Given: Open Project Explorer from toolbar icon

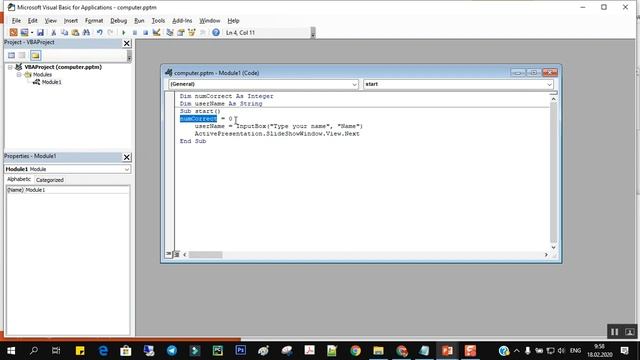Looking at the screenshot, I should click(x=170, y=32).
